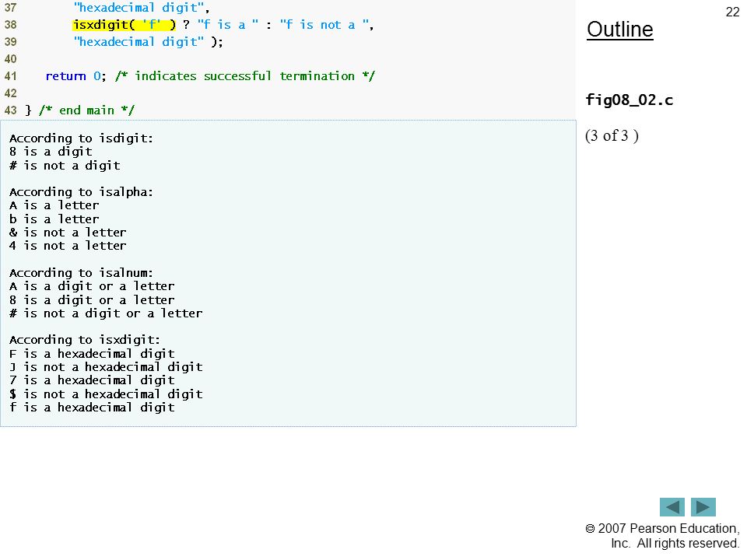Click the Pearson Education copyright notice
The image size is (747, 560).
click(x=662, y=536)
